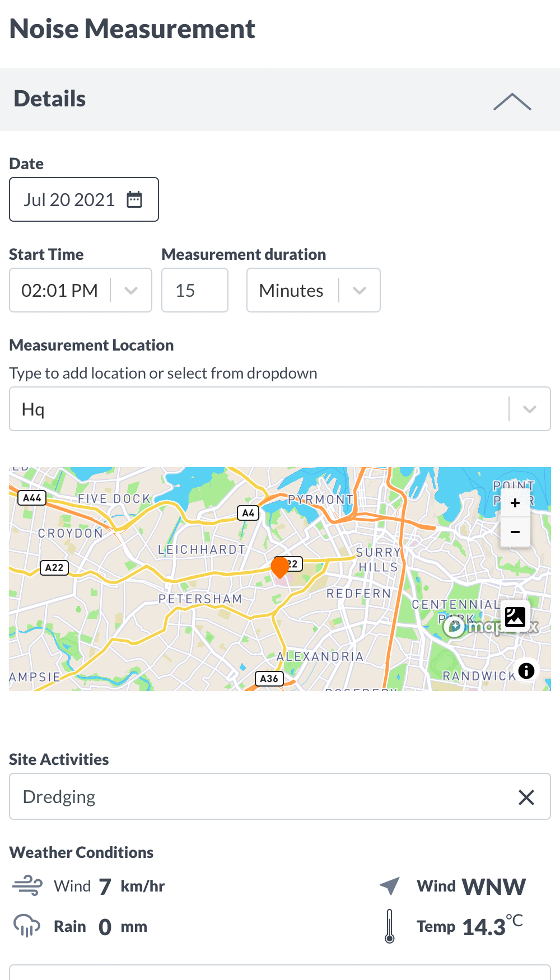
Task: Open the Measurement Location dropdown arrow
Action: point(529,409)
